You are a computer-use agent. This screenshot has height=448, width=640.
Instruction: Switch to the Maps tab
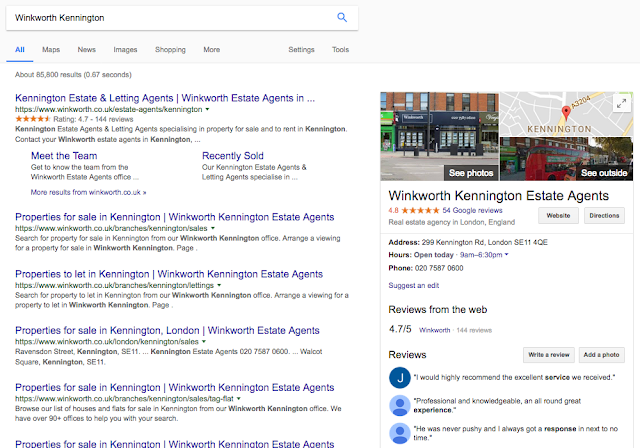[x=51, y=49]
